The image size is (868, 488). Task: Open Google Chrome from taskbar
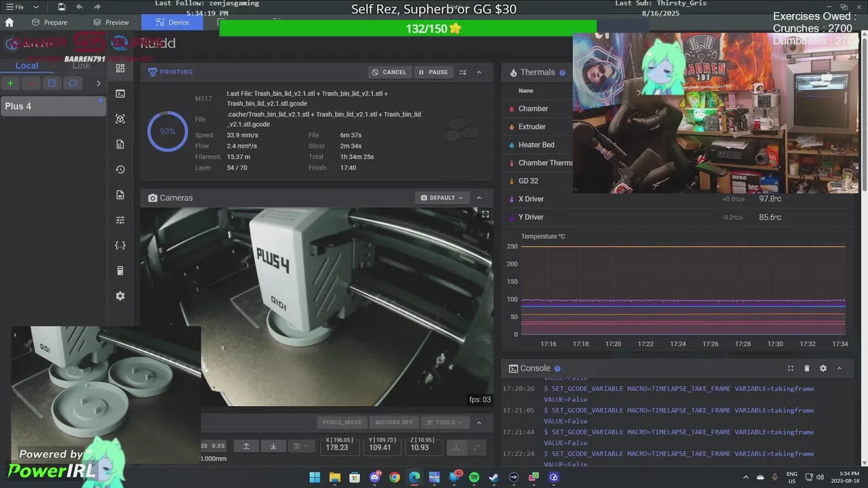(394, 477)
